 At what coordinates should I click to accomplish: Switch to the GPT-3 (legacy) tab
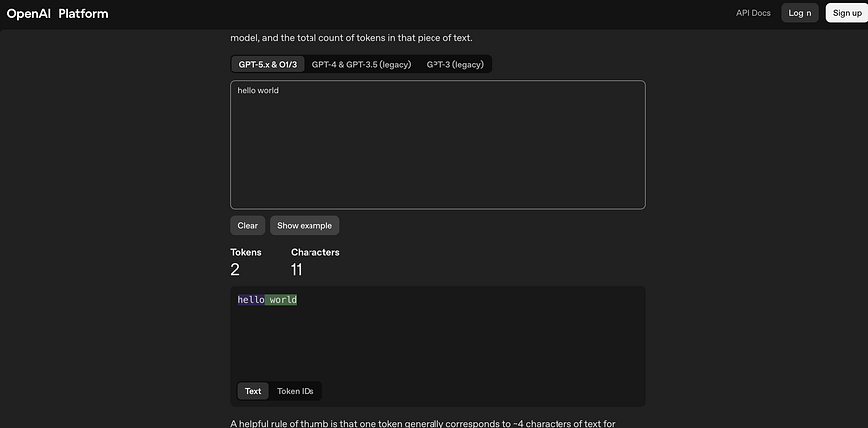[x=455, y=64]
